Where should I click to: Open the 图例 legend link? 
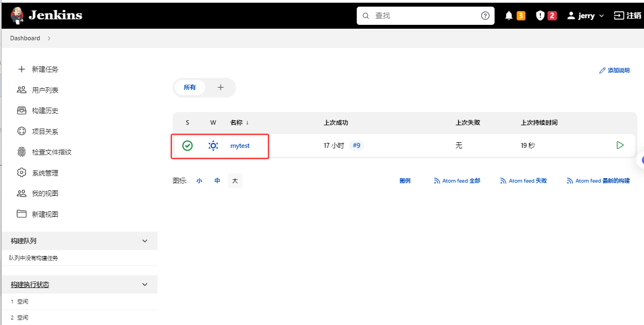pos(405,181)
